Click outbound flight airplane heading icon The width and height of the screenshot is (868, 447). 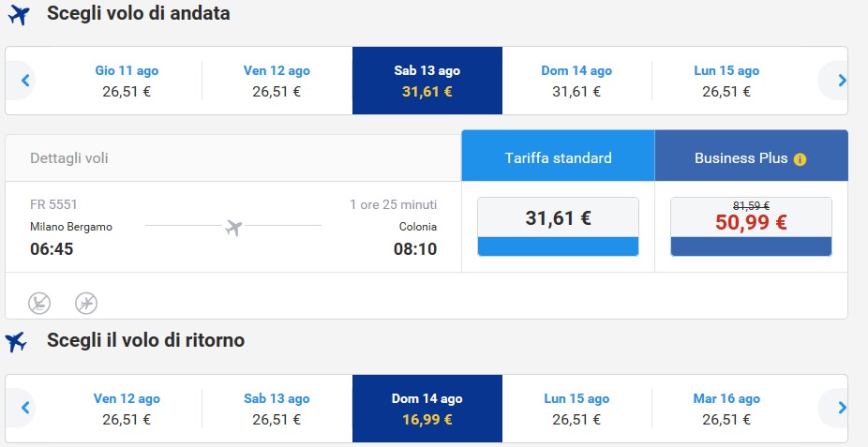pyautogui.click(x=18, y=15)
